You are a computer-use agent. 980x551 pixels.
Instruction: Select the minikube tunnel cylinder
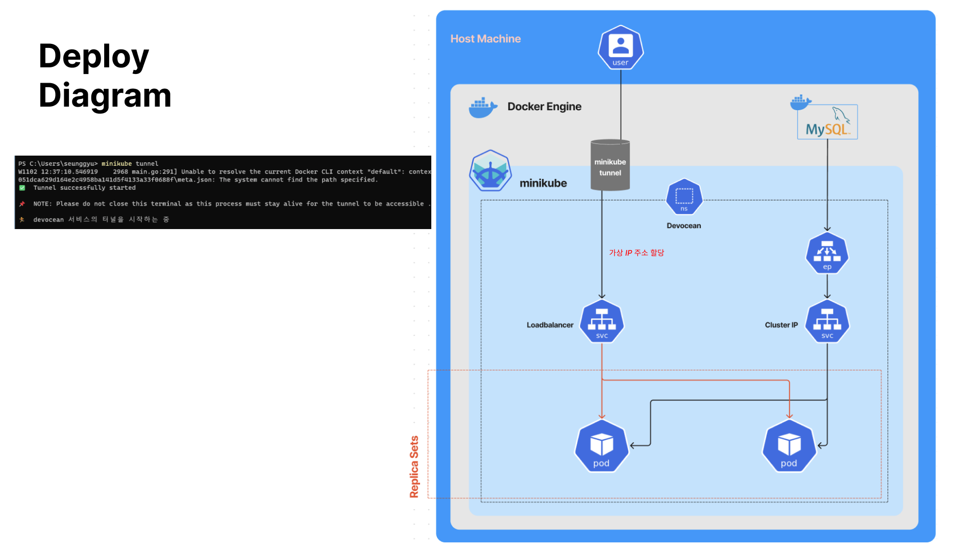coord(610,165)
